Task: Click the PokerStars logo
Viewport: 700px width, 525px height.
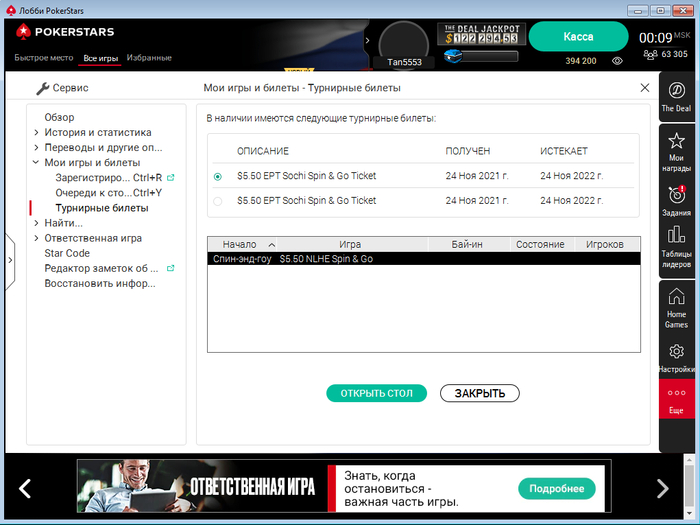Action: click(65, 32)
